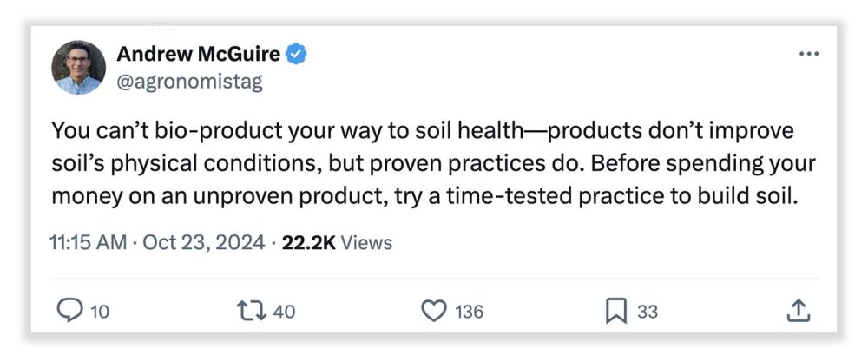Click the bookmark count of 33

click(647, 312)
